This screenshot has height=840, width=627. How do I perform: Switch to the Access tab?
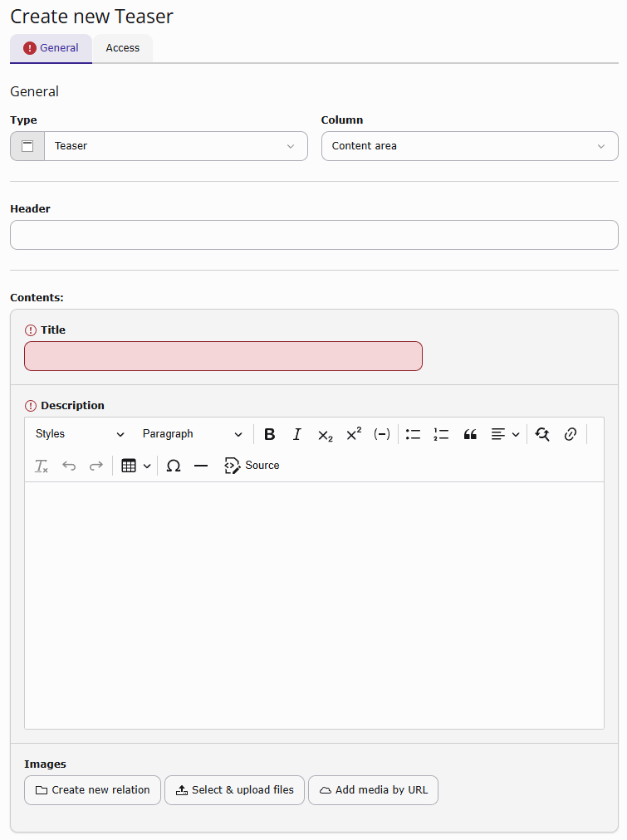click(x=123, y=48)
